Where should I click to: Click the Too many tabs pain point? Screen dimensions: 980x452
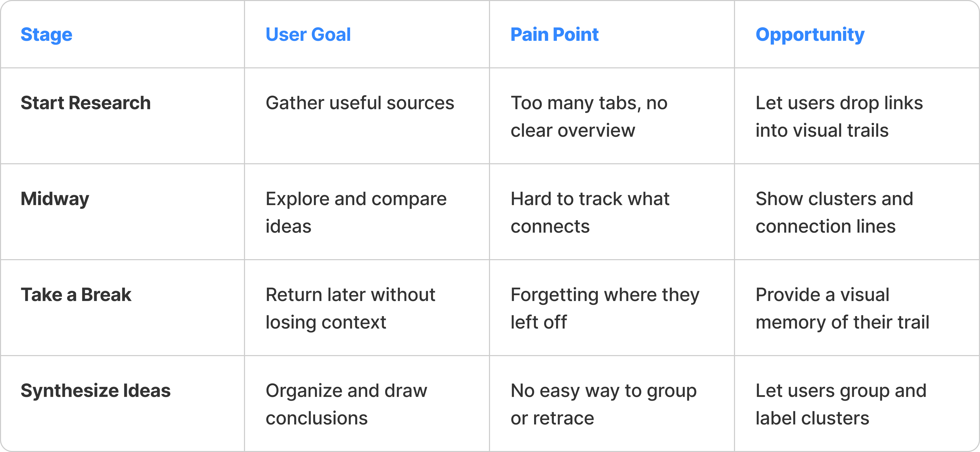pos(589,116)
